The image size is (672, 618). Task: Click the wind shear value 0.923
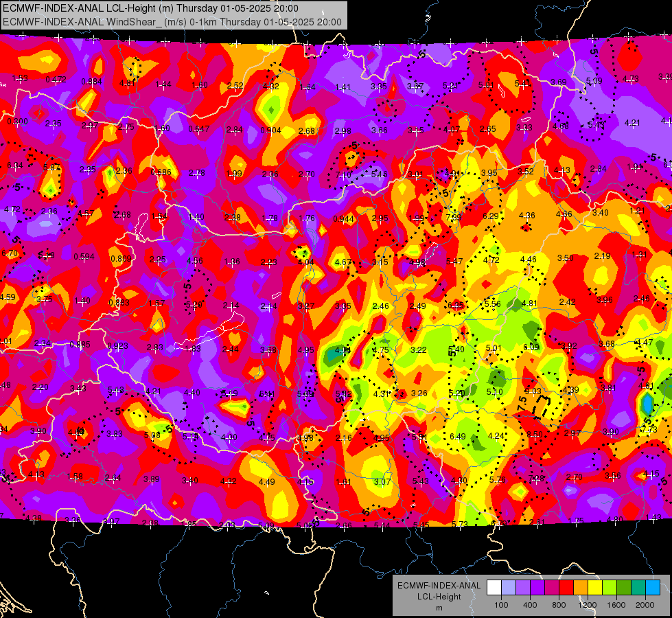[x=118, y=345]
